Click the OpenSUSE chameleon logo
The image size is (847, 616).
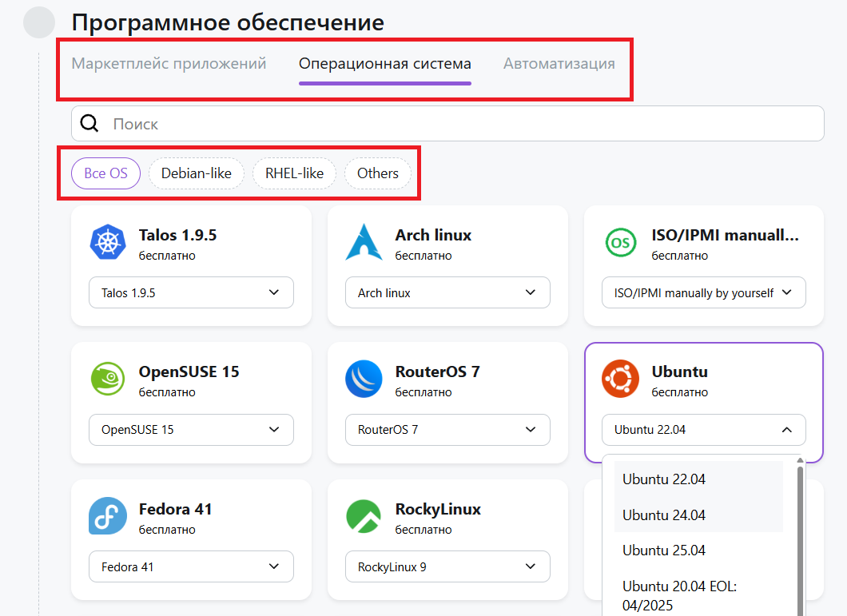coord(108,378)
